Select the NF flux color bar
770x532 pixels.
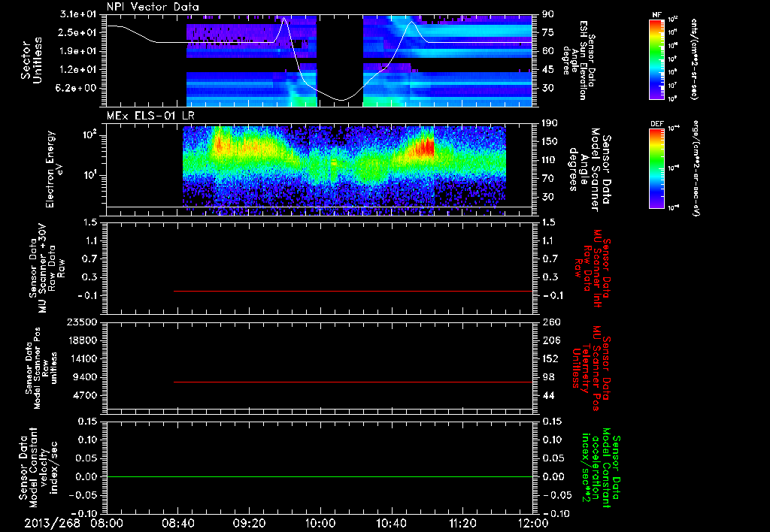point(657,59)
